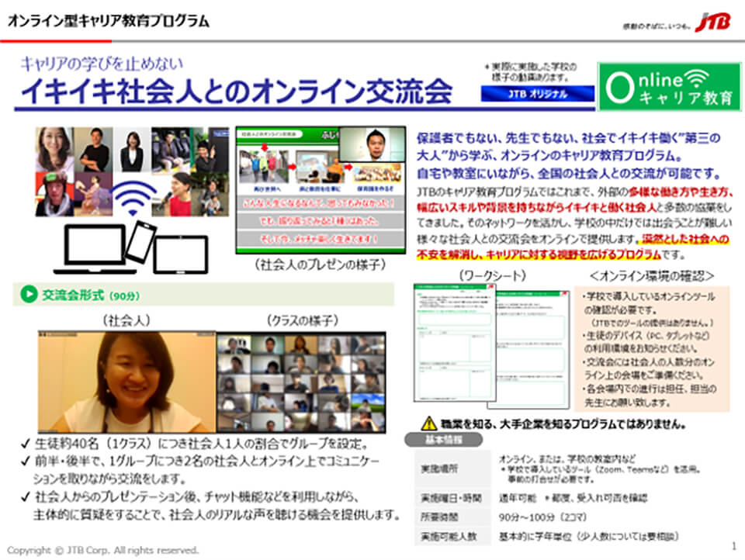Click the warning text 職業を知る、大手企業を知る
The height and width of the screenshot is (560, 745).
[x=563, y=423]
